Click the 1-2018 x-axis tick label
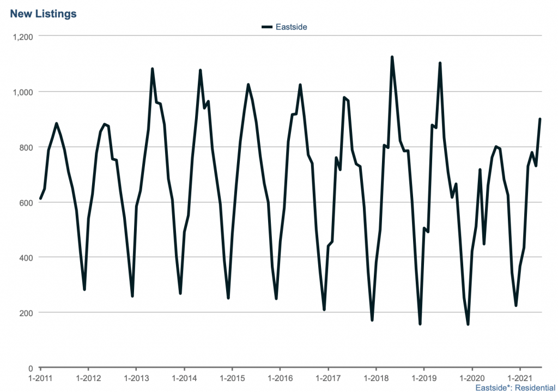558x392 pixels. [375, 378]
